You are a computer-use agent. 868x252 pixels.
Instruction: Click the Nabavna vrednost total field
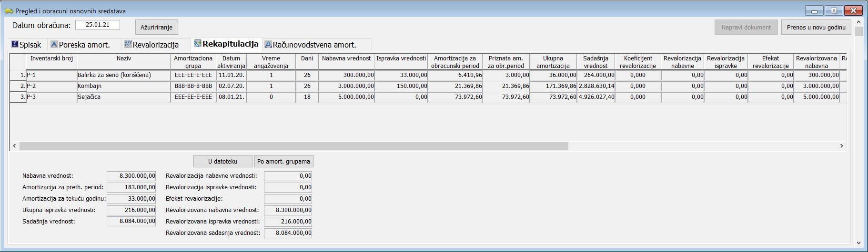tap(131, 176)
